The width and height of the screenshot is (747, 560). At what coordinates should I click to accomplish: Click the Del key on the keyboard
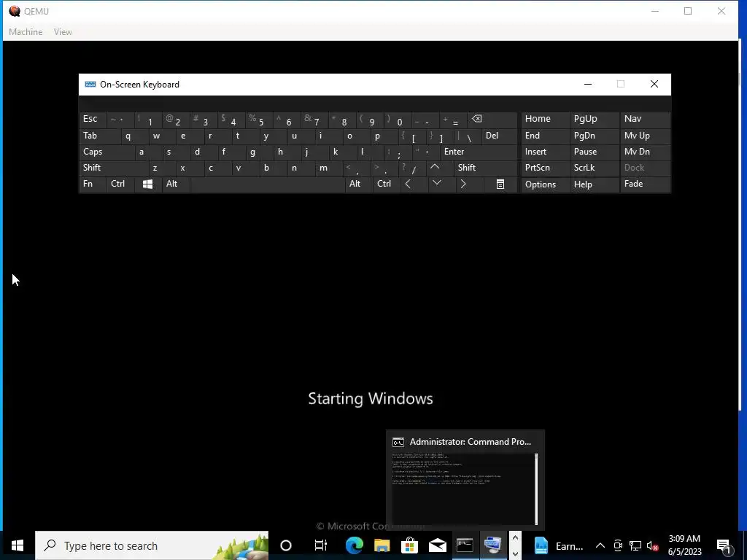[499, 136]
